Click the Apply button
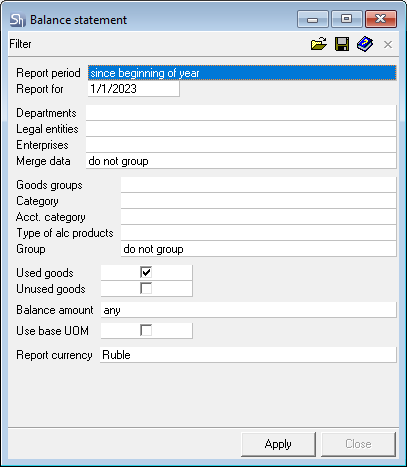407x467 pixels. coord(278,444)
